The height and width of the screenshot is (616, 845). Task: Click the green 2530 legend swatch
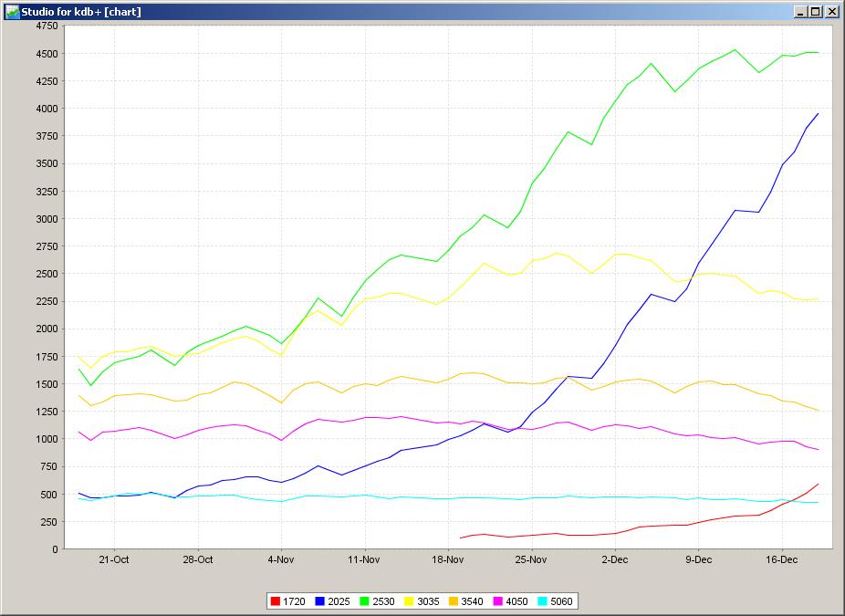365,601
